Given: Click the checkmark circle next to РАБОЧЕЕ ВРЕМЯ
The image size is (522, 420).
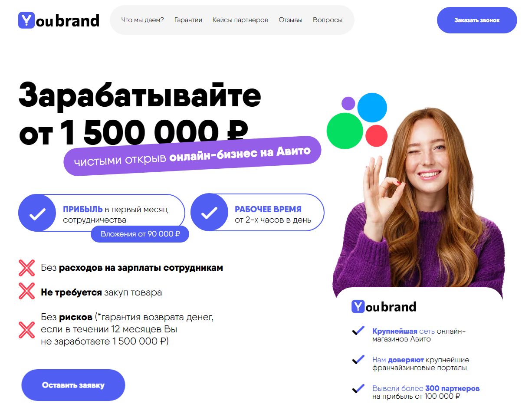Looking at the screenshot, I should tap(209, 212).
